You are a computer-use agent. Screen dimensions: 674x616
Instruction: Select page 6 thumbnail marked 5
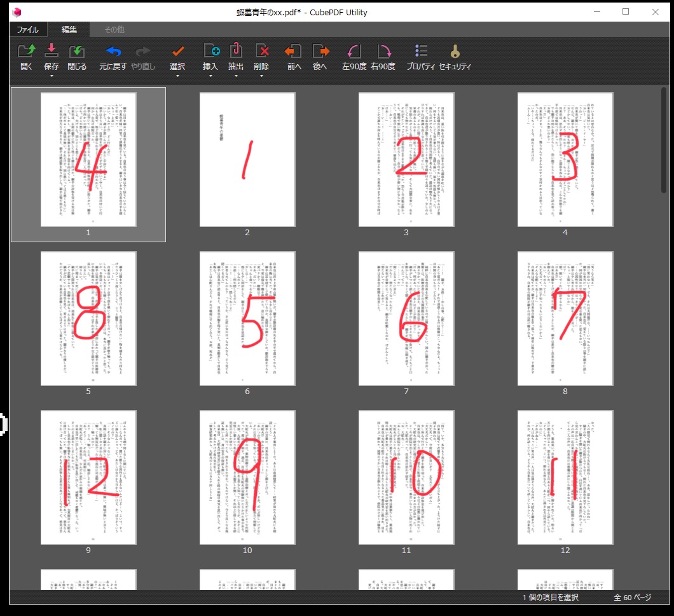pos(247,318)
